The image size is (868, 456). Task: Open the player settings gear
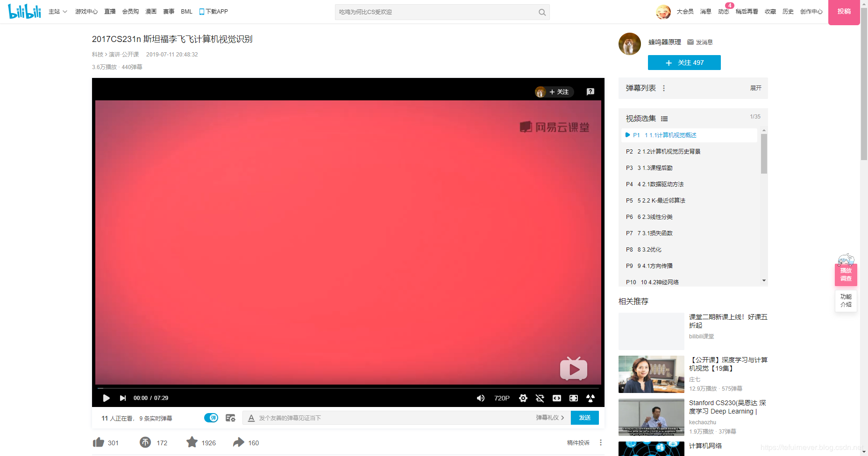(x=523, y=398)
